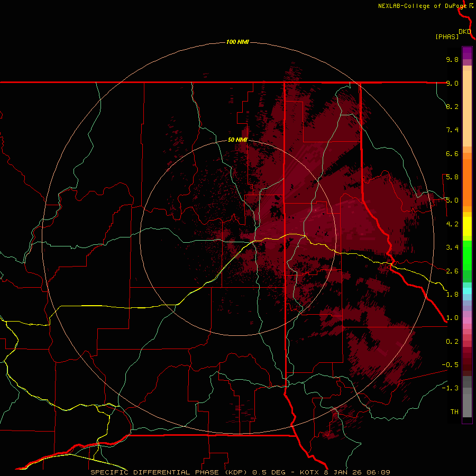Viewport: 476px width, 476px height.
Task: Select the purple band at top of scale
Action: pos(467,53)
